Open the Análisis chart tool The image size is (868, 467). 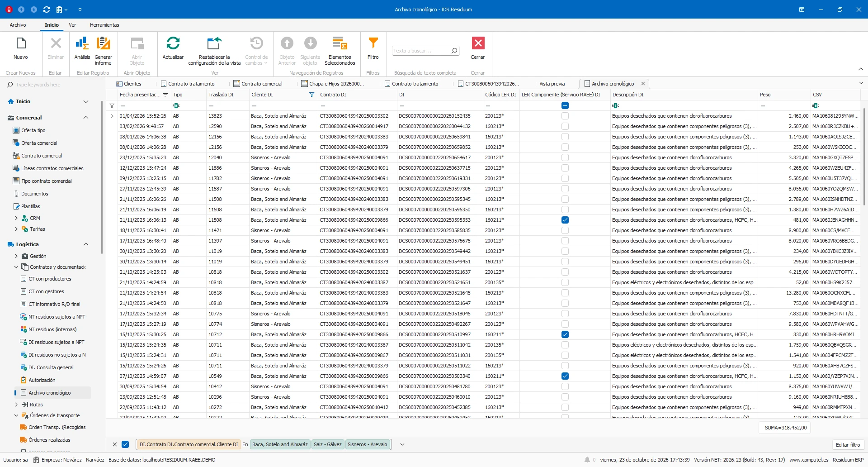(x=82, y=43)
